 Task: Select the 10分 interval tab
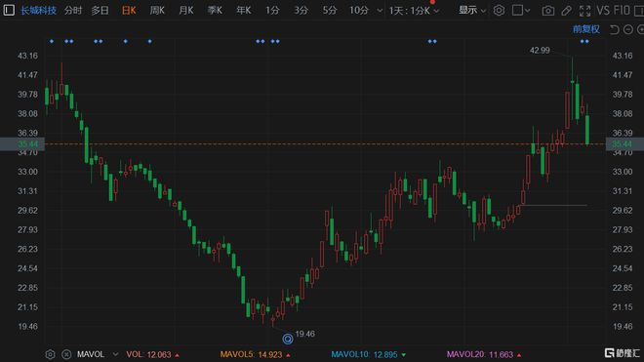[359, 11]
